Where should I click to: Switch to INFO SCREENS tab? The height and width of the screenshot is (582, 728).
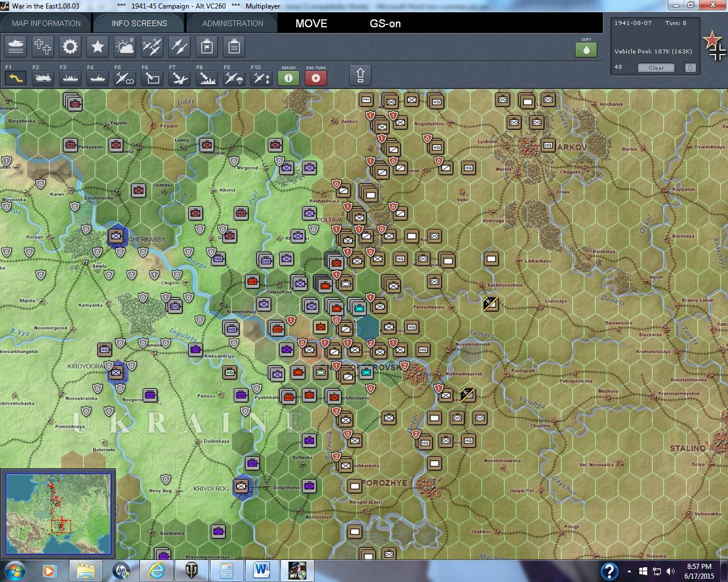pyautogui.click(x=139, y=23)
